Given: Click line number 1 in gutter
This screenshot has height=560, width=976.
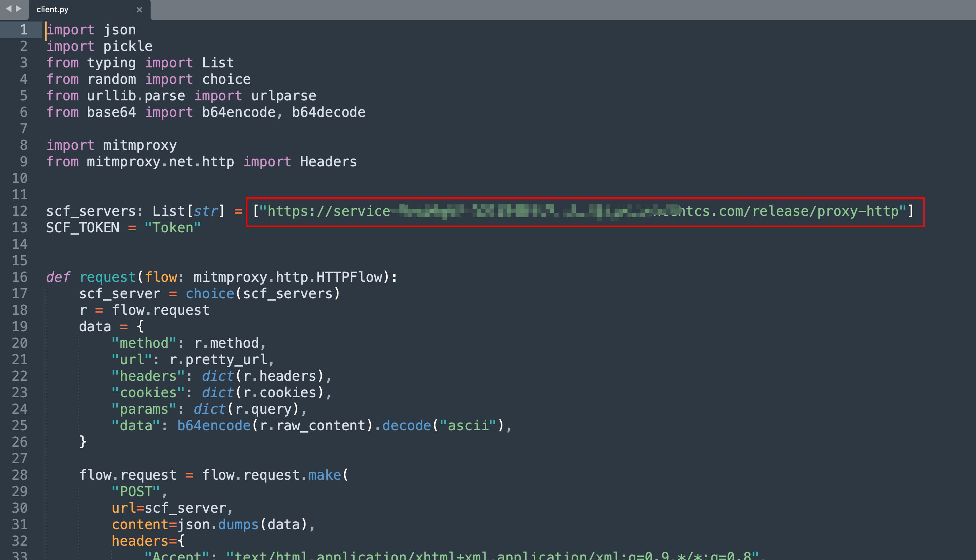Looking at the screenshot, I should coord(23,30).
